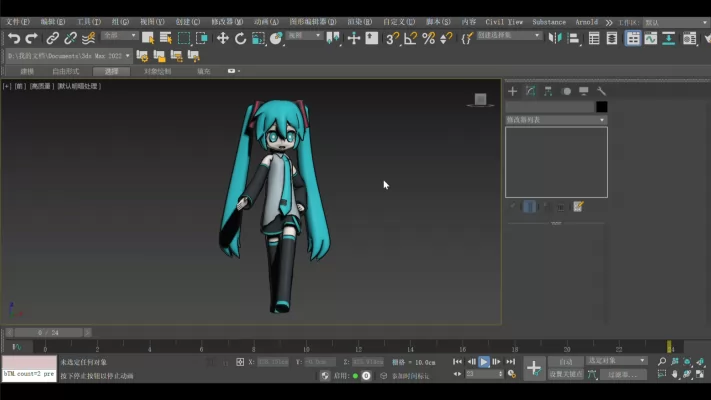Select the Rotate tool
The height and width of the screenshot is (400, 711).
pyautogui.click(x=240, y=39)
